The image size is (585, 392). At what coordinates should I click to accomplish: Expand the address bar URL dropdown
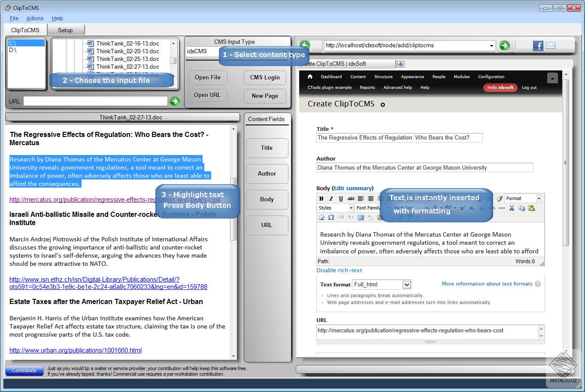coord(491,46)
